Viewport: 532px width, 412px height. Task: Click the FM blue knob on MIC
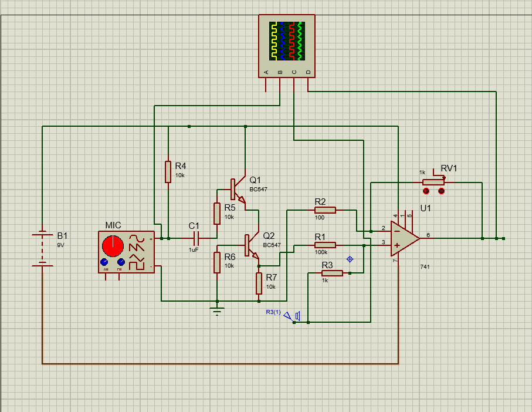click(121, 262)
